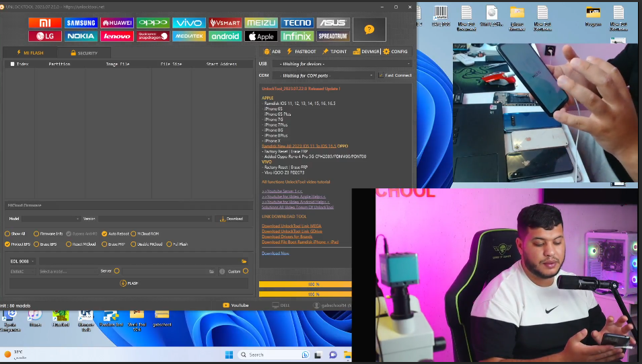
Task: Click the FLASH button
Action: click(129, 283)
